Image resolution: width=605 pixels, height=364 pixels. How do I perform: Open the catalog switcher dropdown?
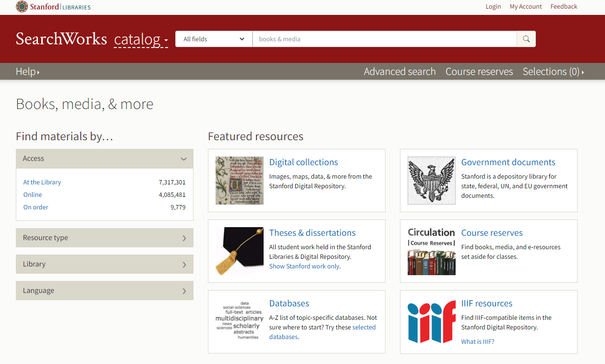point(141,39)
